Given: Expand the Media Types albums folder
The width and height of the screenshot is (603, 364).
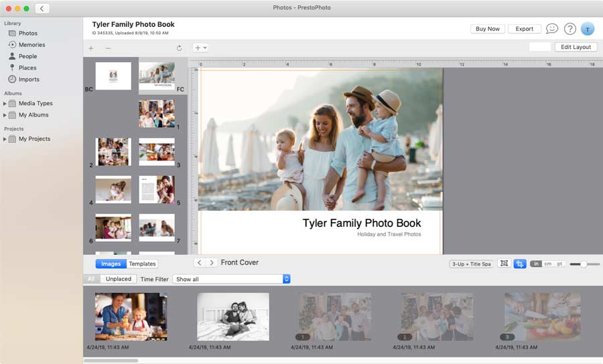Looking at the screenshot, I should (5, 104).
